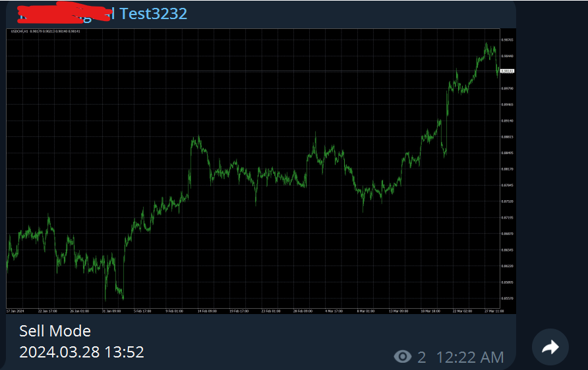Click the USDCHF,H1 chart header text
Viewport: 588px width, 370px height.
pyautogui.click(x=45, y=32)
